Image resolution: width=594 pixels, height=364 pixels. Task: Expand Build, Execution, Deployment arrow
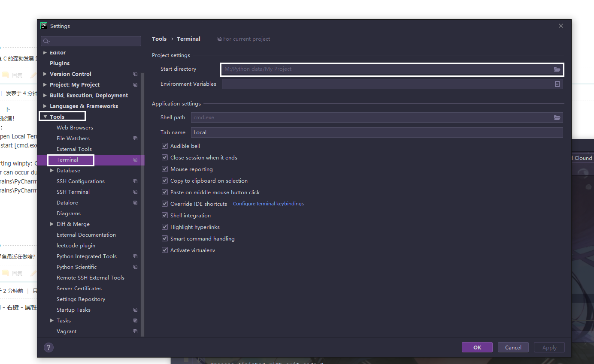click(45, 96)
